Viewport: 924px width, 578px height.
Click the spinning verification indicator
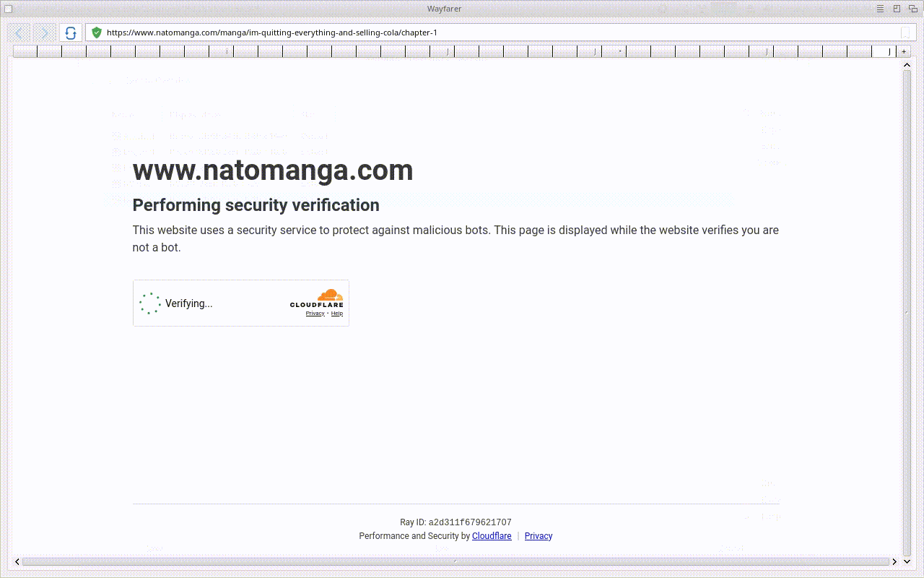150,303
